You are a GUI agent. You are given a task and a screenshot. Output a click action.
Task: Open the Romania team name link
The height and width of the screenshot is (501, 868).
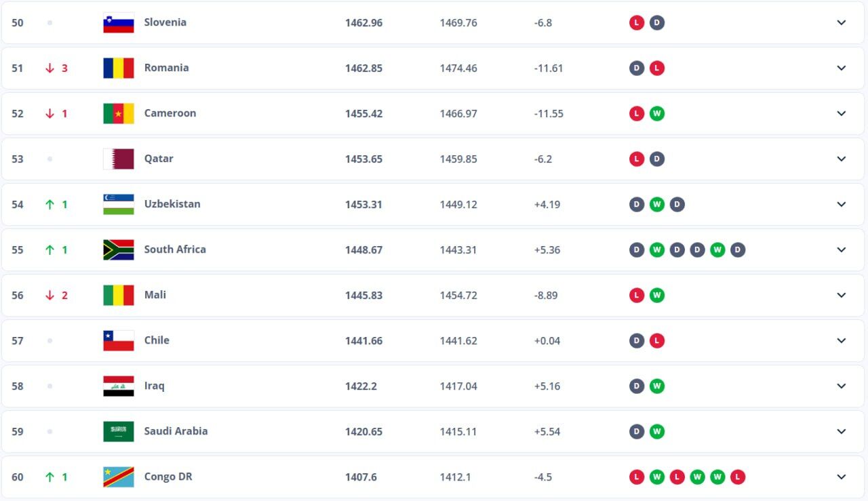pyautogui.click(x=167, y=67)
